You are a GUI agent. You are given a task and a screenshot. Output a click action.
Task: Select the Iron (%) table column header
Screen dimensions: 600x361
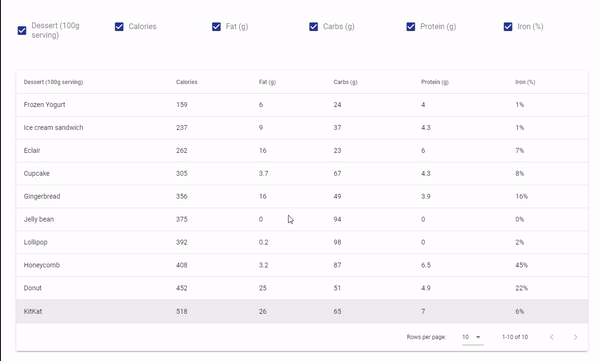(x=525, y=82)
